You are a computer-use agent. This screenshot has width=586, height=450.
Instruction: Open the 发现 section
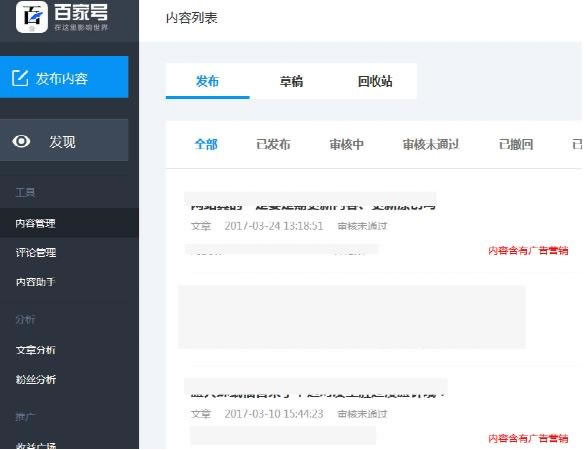[x=64, y=140]
